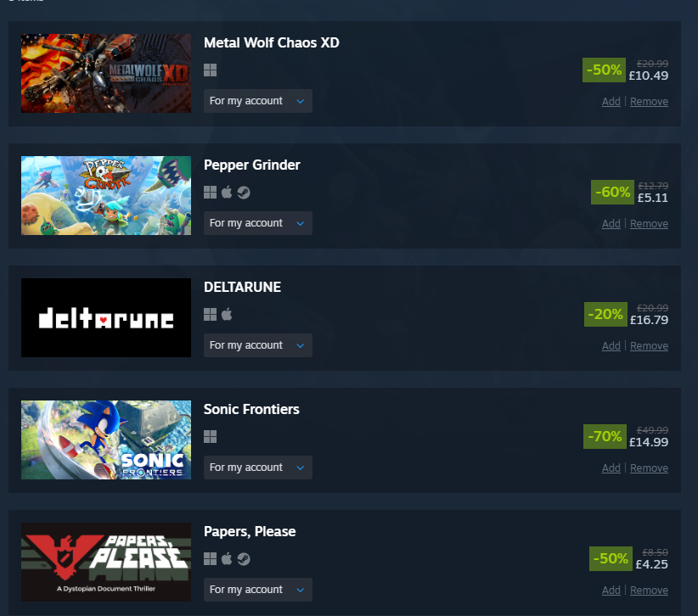Click the Apple icon under DELTARUNE
The height and width of the screenshot is (616, 698).
coord(227,315)
